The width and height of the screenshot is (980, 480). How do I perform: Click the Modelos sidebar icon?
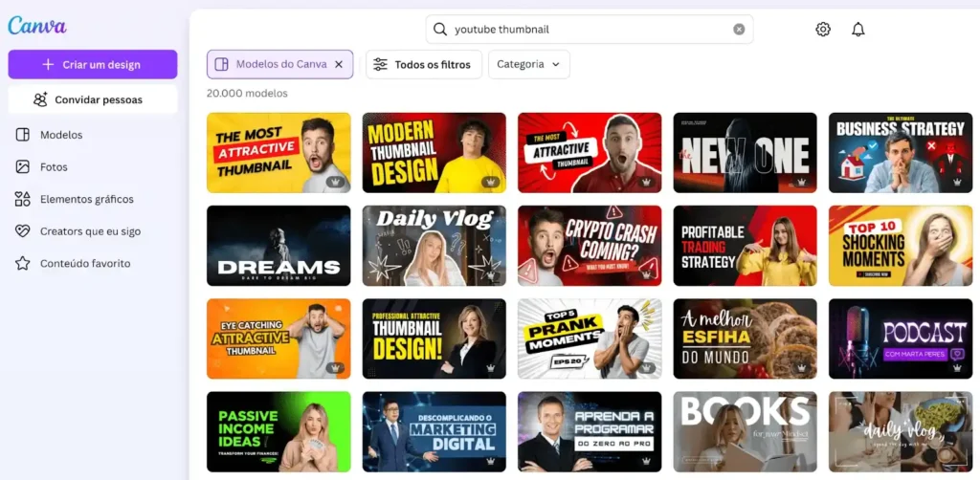click(23, 135)
